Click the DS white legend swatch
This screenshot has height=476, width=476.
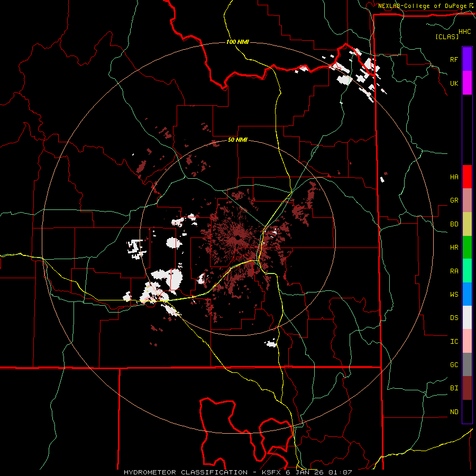tap(467, 317)
